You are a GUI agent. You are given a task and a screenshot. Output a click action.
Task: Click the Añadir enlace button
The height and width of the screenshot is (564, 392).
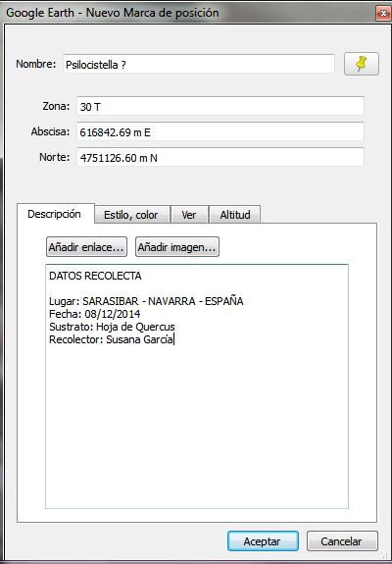(x=86, y=247)
